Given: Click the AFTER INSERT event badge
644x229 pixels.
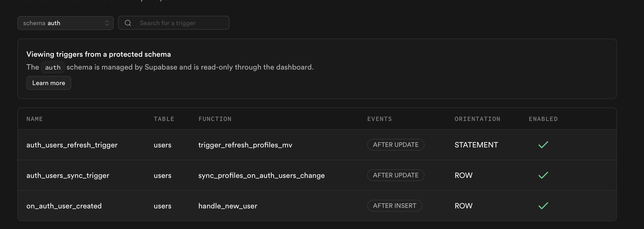Looking at the screenshot, I should [x=395, y=206].
